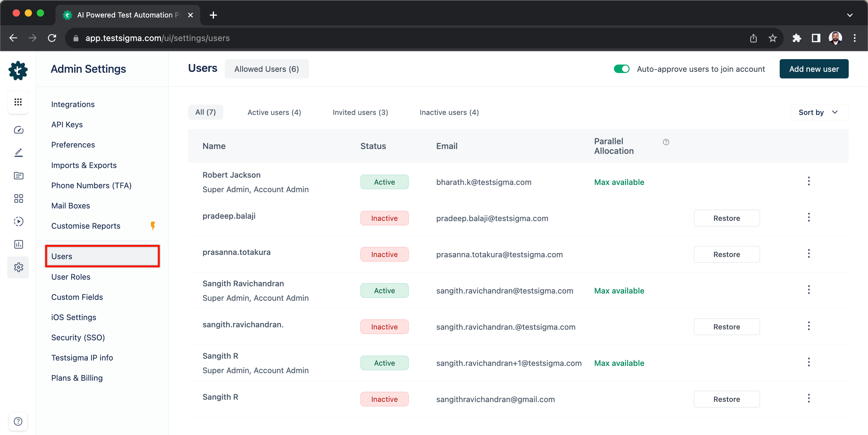Bookmark this page with star icon
The width and height of the screenshot is (868, 435).
[x=773, y=38]
